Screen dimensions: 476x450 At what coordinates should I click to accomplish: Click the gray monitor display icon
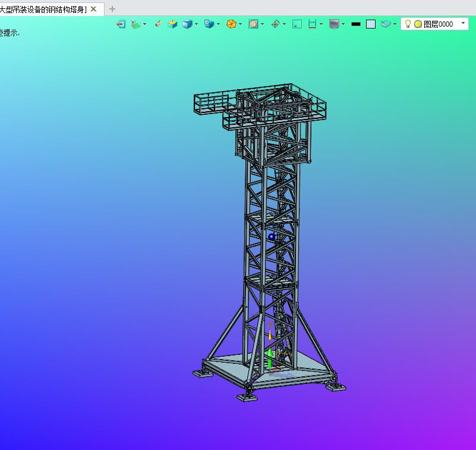click(334, 24)
